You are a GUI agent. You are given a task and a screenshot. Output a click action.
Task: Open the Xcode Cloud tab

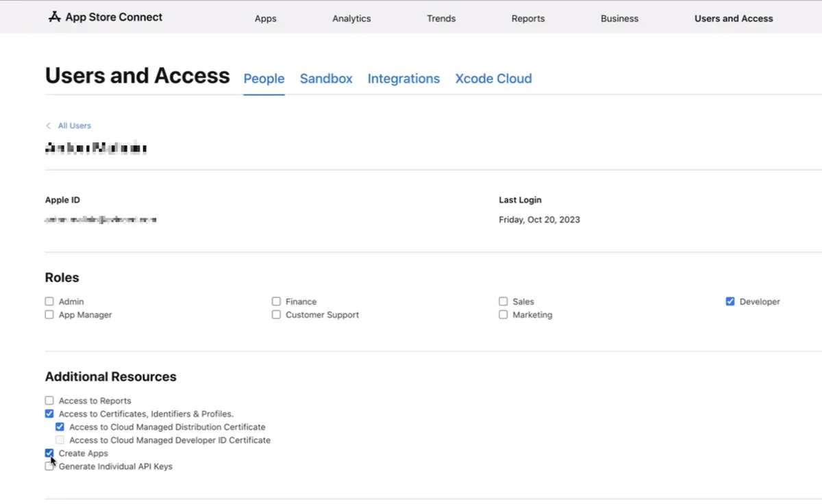click(493, 79)
